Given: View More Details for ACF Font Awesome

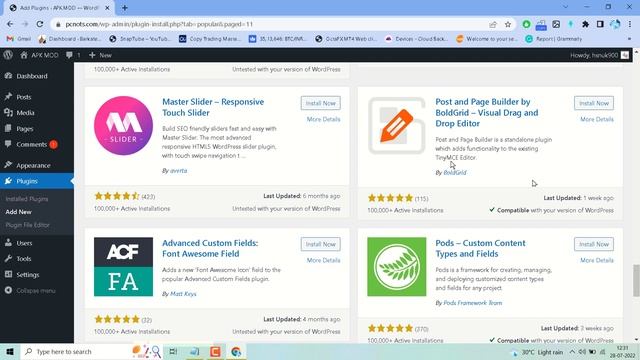Looking at the screenshot, I should click(x=323, y=260).
